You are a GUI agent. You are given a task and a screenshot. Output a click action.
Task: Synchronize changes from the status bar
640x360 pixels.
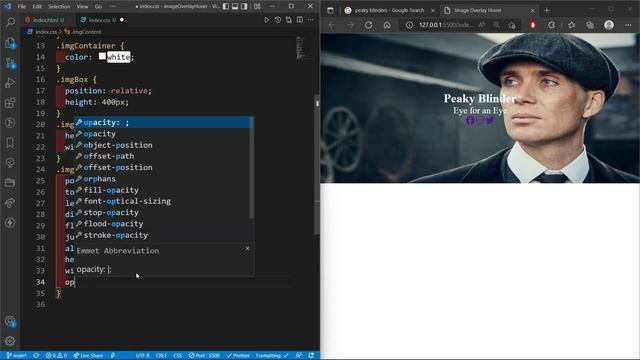point(36,356)
